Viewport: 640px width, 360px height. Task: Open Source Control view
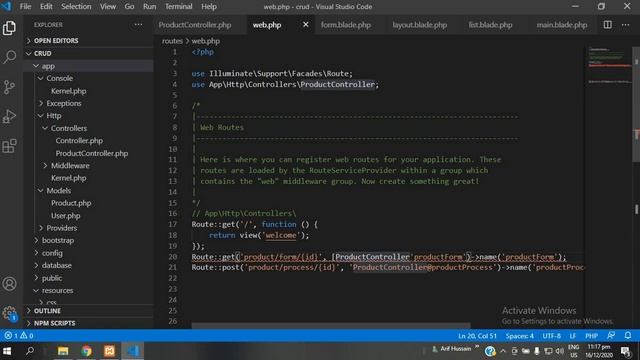point(9,87)
